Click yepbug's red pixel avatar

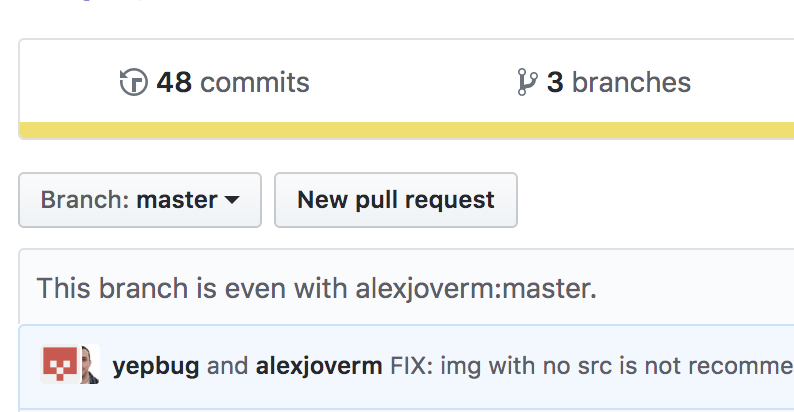pyautogui.click(x=59, y=366)
